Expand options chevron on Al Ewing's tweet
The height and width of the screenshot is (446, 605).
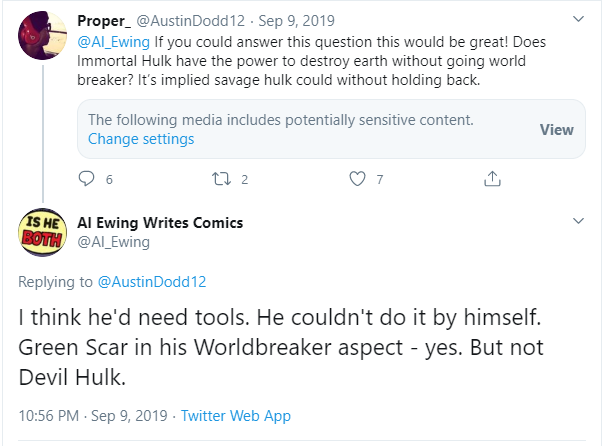click(x=578, y=221)
